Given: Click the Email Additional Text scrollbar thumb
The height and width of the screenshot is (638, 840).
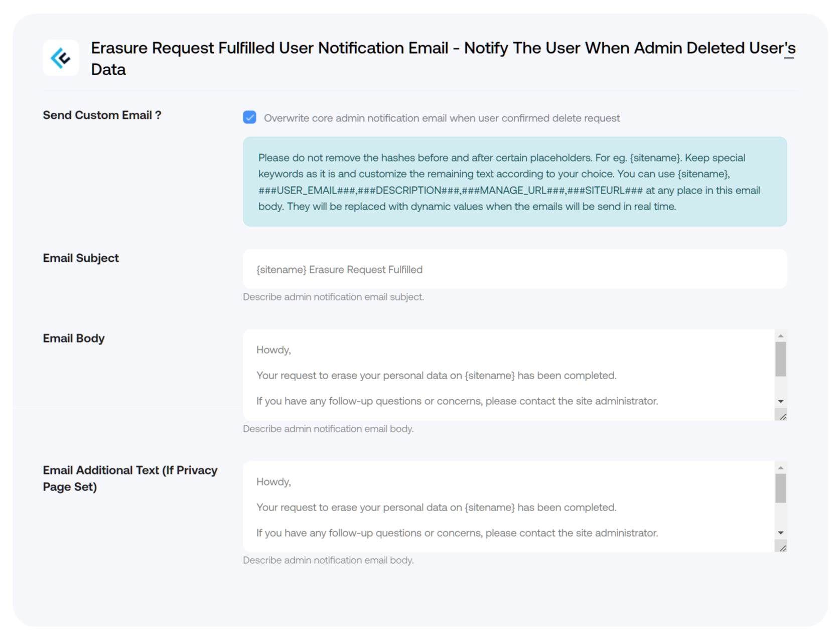Looking at the screenshot, I should (x=780, y=488).
